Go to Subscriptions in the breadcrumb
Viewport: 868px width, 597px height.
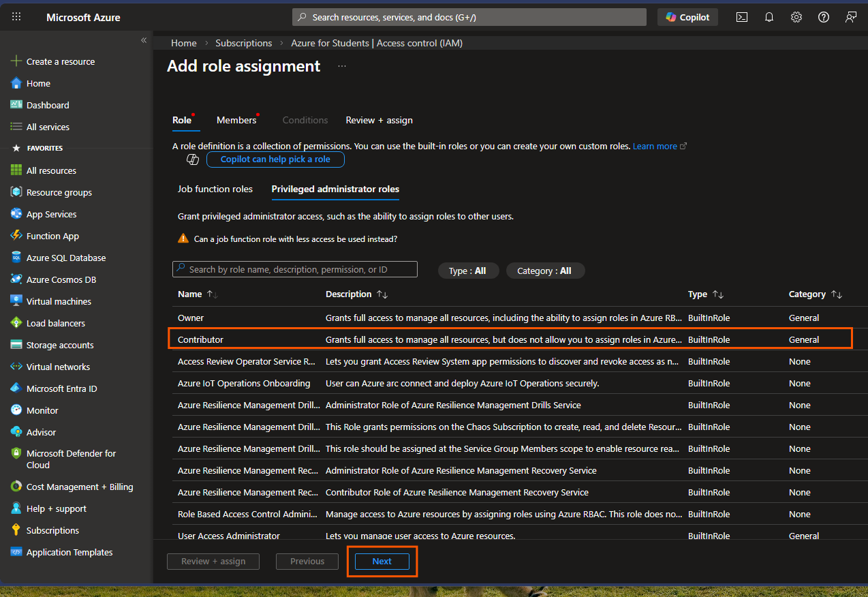click(244, 43)
